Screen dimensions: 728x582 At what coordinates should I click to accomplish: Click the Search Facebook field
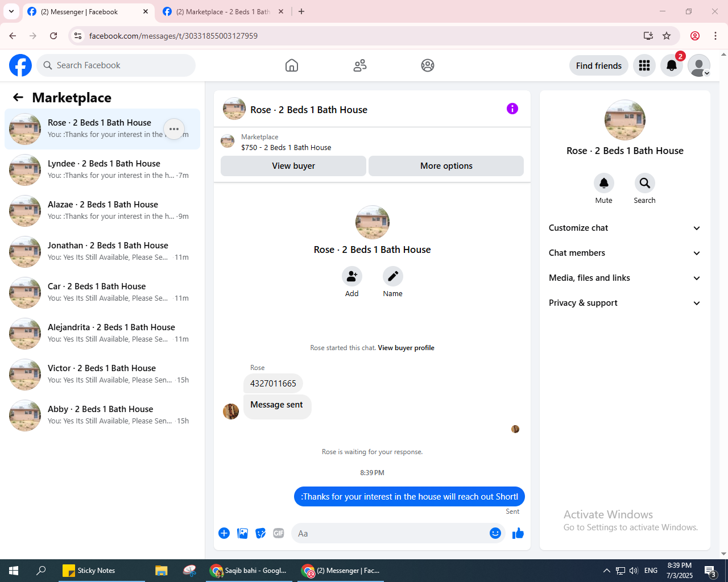coord(116,65)
